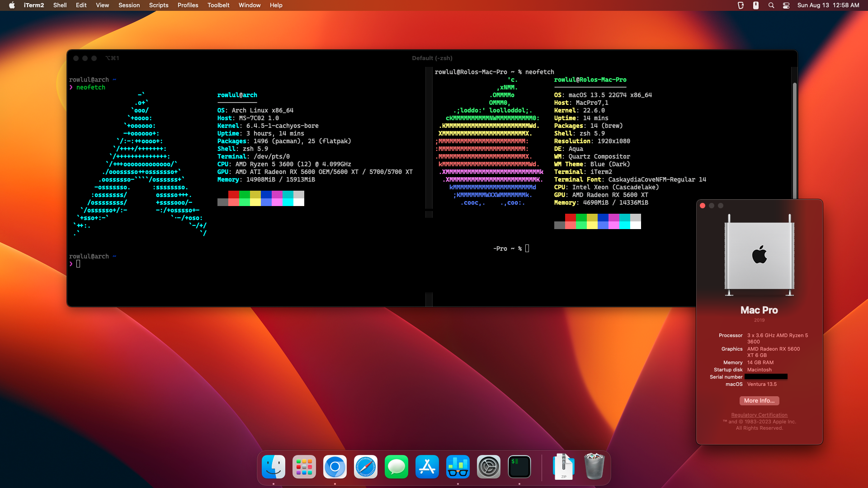The image size is (868, 488).
Task: Open the Toolbelt menu
Action: 218,5
